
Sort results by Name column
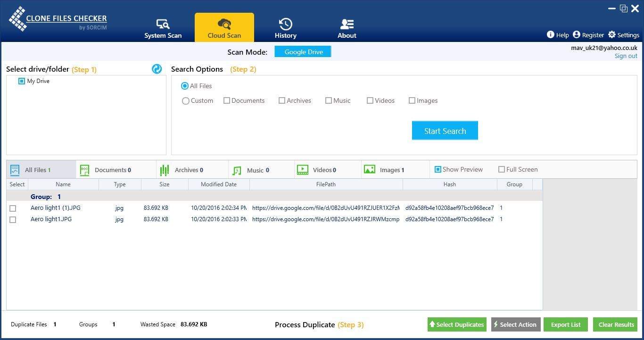click(63, 184)
